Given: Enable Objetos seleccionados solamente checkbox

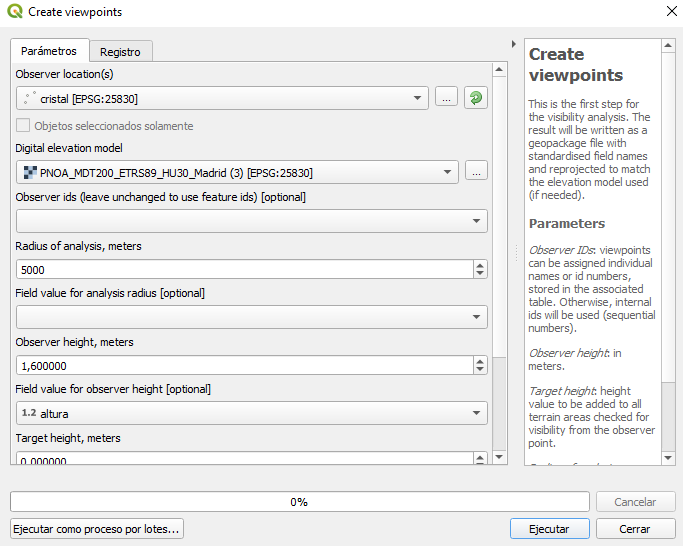Looking at the screenshot, I should (x=24, y=126).
